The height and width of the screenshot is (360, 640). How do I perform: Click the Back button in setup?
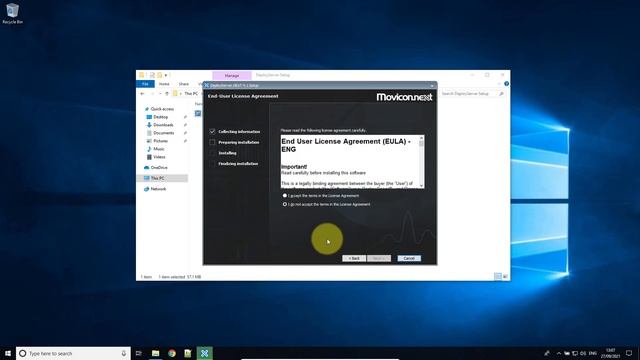tap(354, 258)
